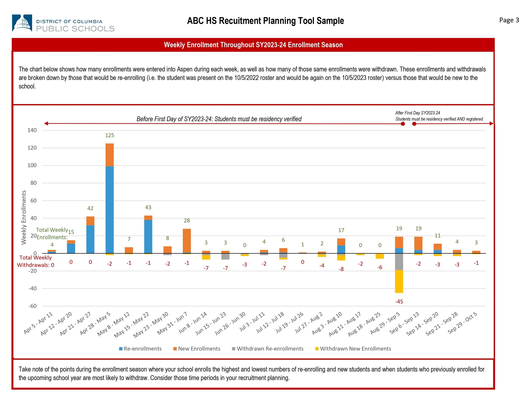The height and width of the screenshot is (411, 532).
Task: Click the -45 withdrawal data label
Action: (x=399, y=301)
